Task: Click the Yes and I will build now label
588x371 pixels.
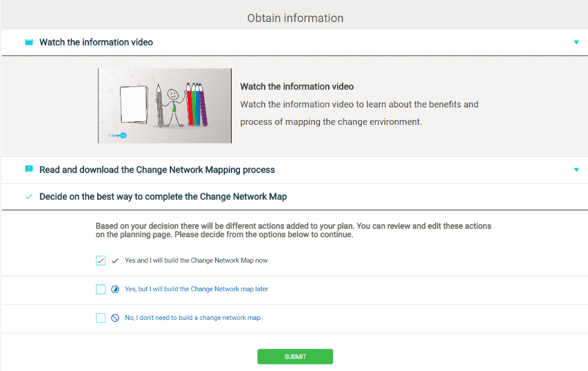Action: (196, 261)
